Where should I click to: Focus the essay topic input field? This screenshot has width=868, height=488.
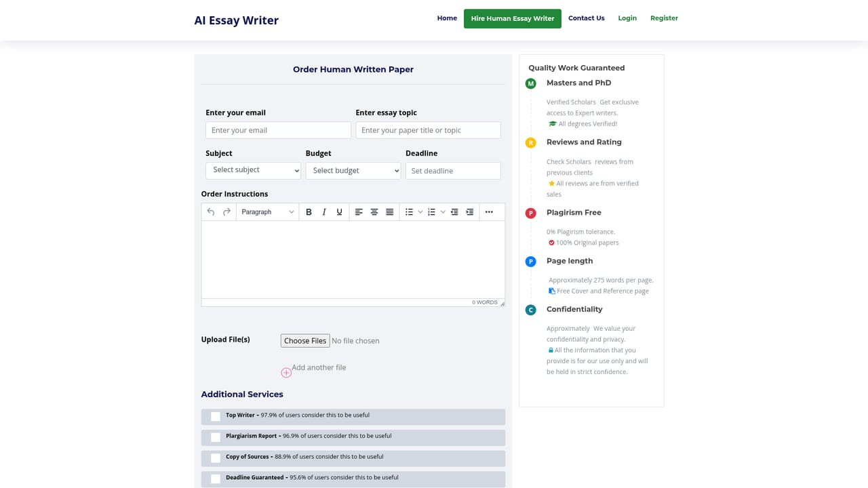click(x=428, y=130)
